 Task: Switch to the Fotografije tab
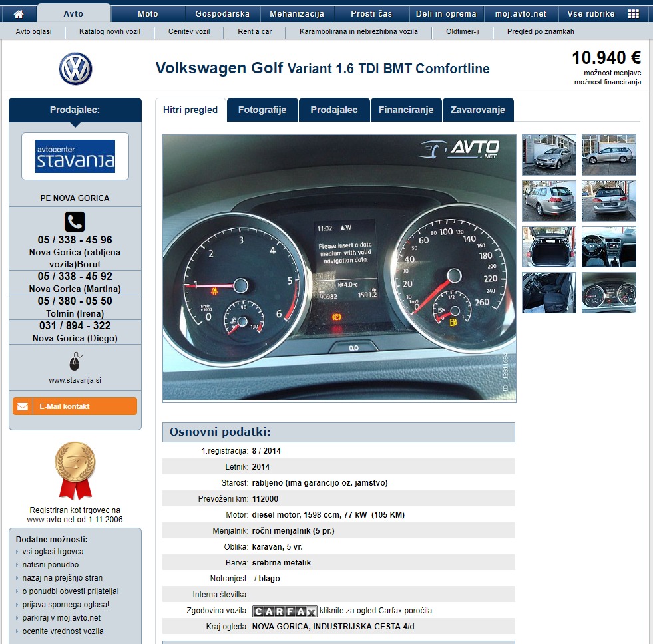[x=262, y=110]
